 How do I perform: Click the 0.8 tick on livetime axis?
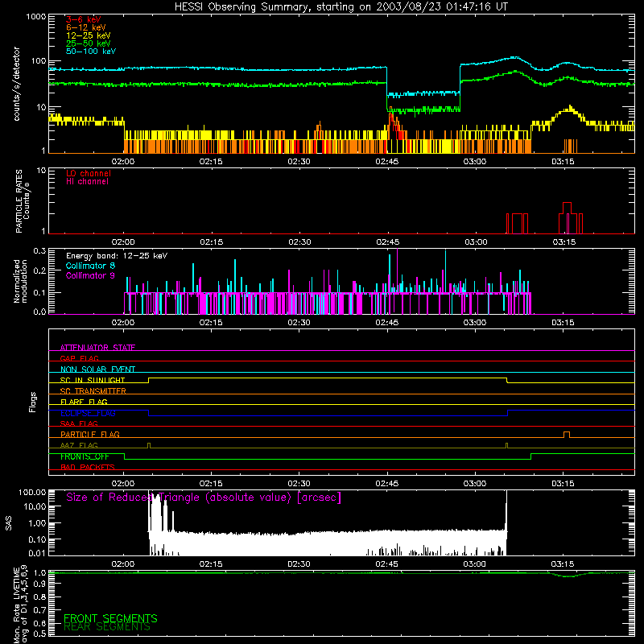39,597
